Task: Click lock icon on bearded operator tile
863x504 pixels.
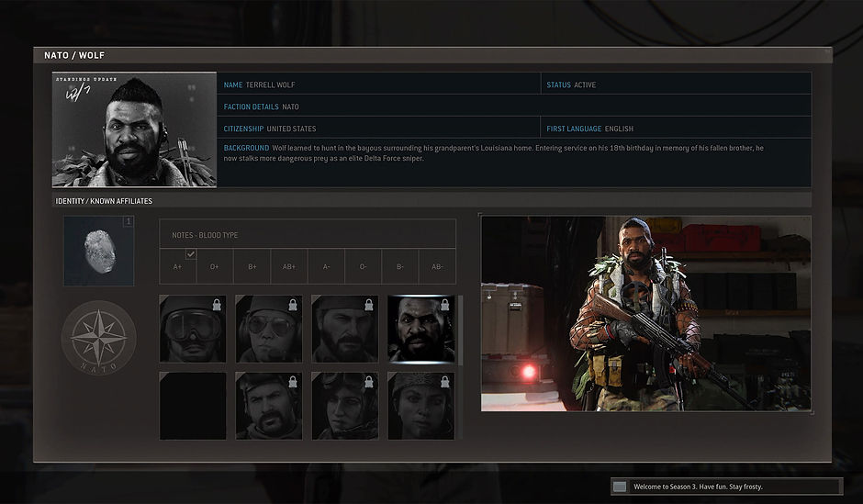Action: (369, 304)
